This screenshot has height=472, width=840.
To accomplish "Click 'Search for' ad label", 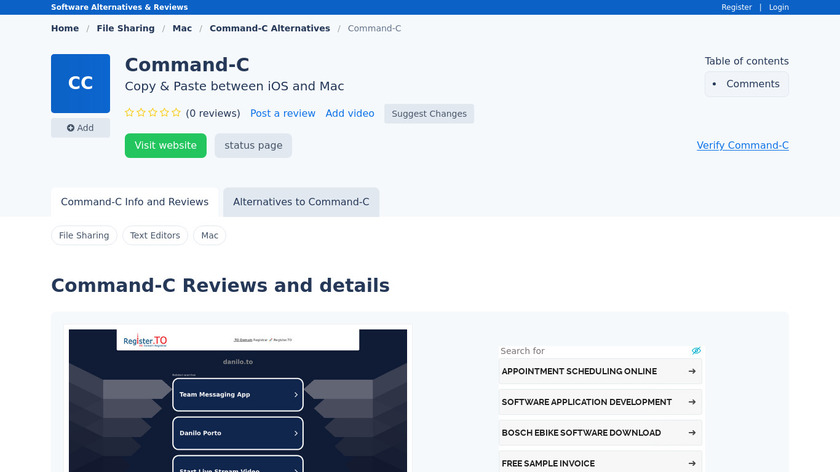I will point(522,351).
